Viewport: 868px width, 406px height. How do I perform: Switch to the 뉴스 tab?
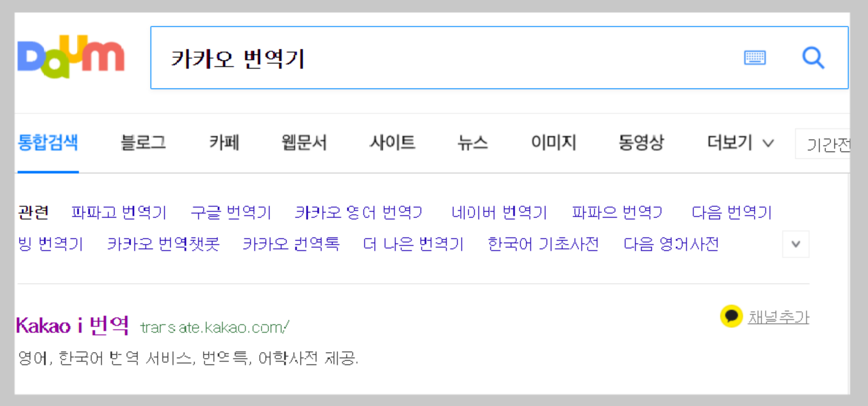(473, 142)
